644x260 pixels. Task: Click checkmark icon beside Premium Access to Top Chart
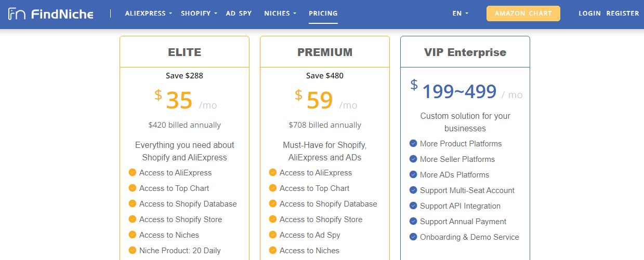pos(273,188)
